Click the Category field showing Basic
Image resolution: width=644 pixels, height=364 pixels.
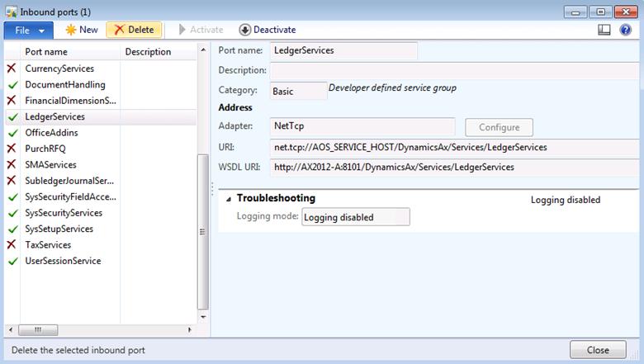pos(299,91)
